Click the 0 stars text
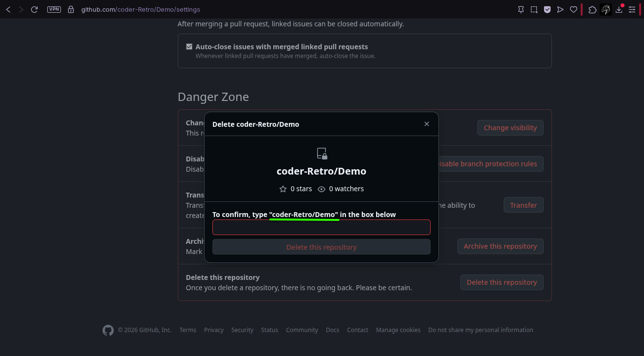The width and height of the screenshot is (644, 356). (x=301, y=189)
